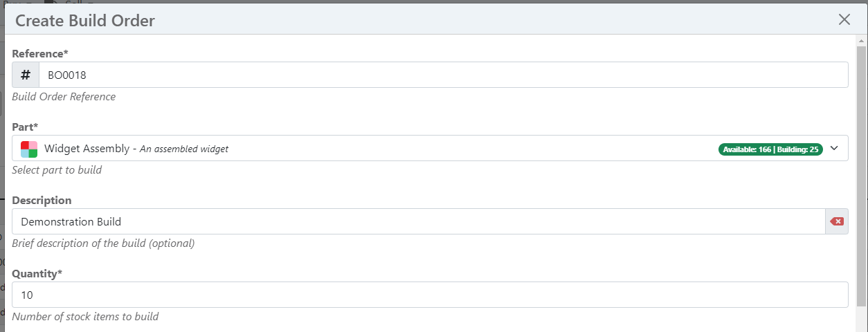Click the Part* field label
868x332 pixels.
point(25,127)
